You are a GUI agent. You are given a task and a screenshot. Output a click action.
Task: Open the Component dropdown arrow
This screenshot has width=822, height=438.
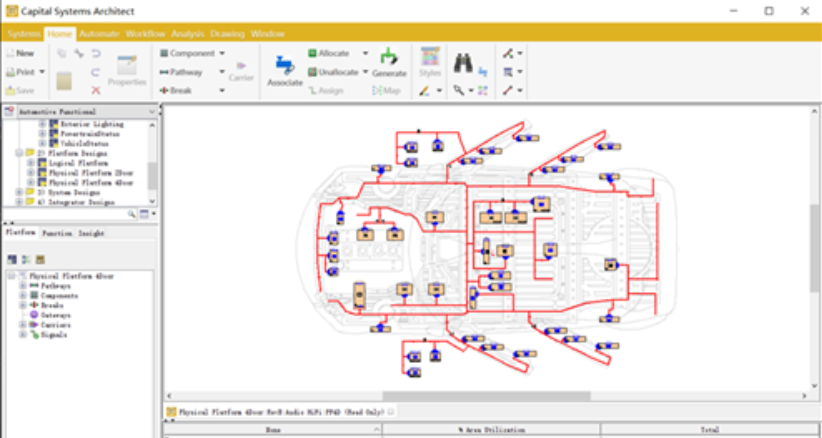tap(222, 53)
